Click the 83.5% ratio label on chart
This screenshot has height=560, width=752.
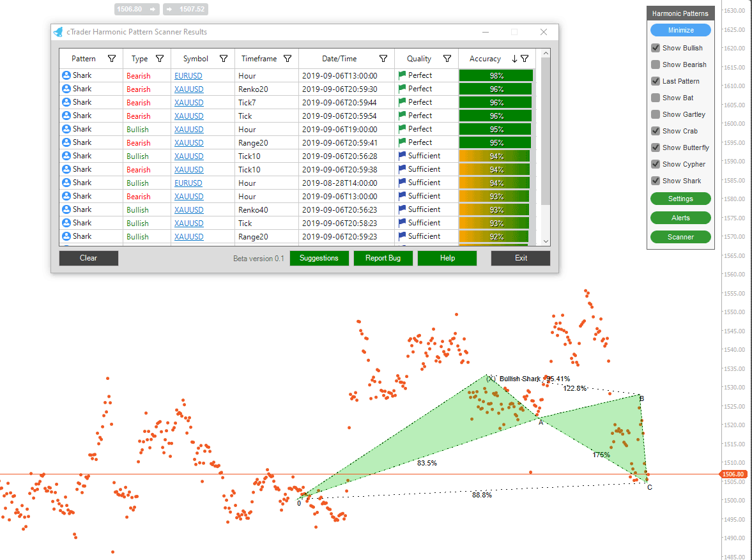coord(427,463)
